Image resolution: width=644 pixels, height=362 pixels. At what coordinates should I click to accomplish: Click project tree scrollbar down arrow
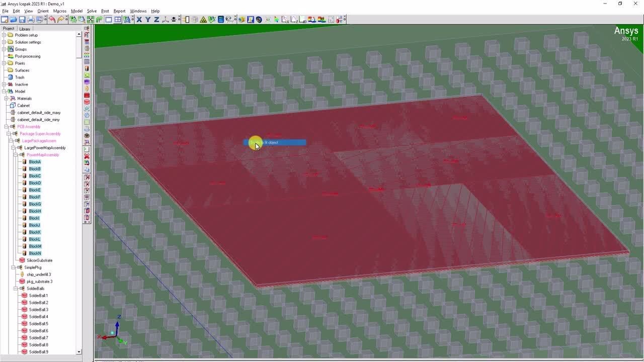[79, 352]
